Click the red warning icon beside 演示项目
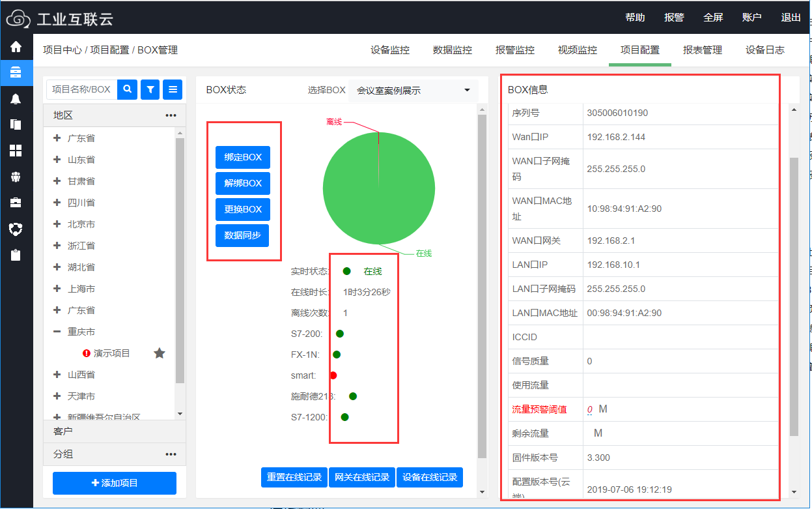This screenshot has width=812, height=509. pos(87,353)
